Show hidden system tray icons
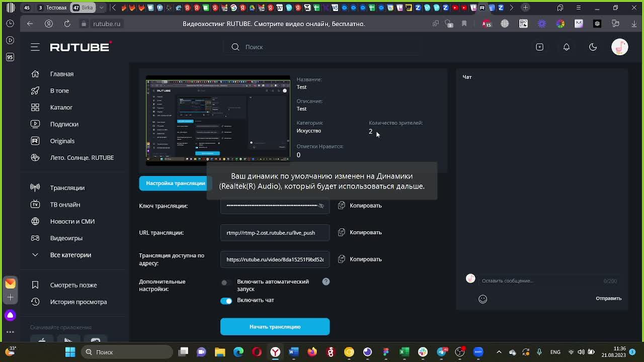644x362 pixels. pyautogui.click(x=499, y=352)
